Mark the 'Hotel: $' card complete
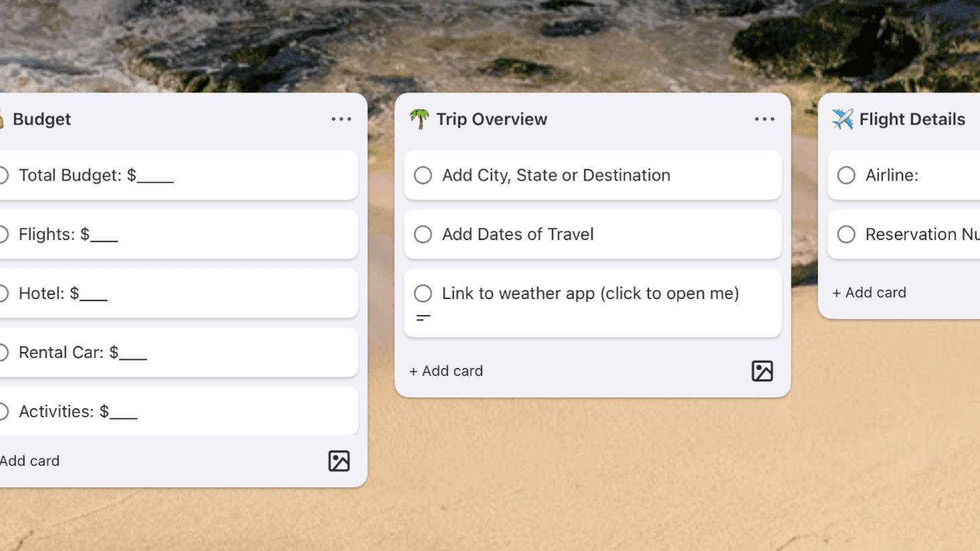The image size is (980, 551). click(3, 294)
